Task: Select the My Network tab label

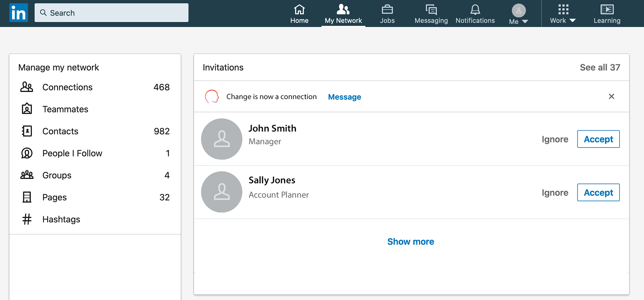Action: click(343, 20)
